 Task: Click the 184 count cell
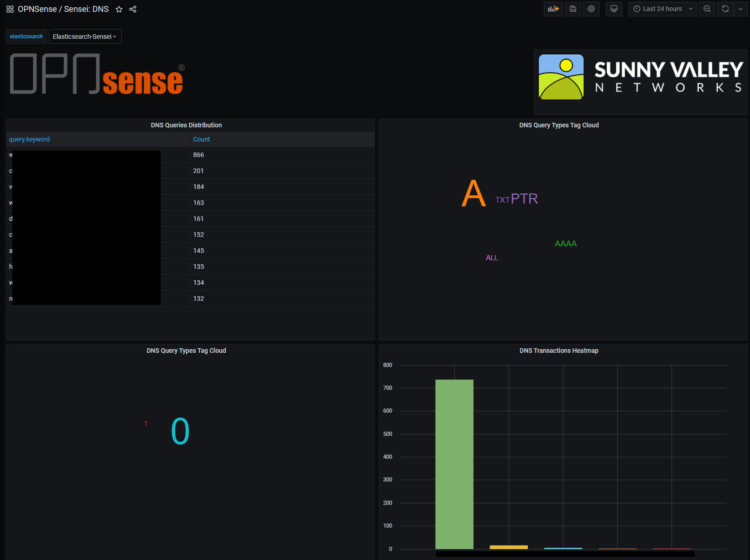pyautogui.click(x=282, y=187)
